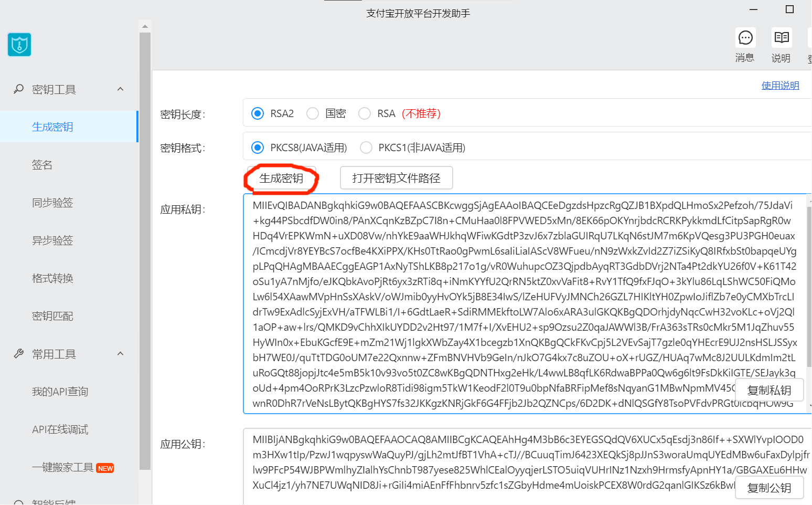The image size is (812, 505).
Task: Click the 复制公钥 button
Action: click(x=770, y=488)
